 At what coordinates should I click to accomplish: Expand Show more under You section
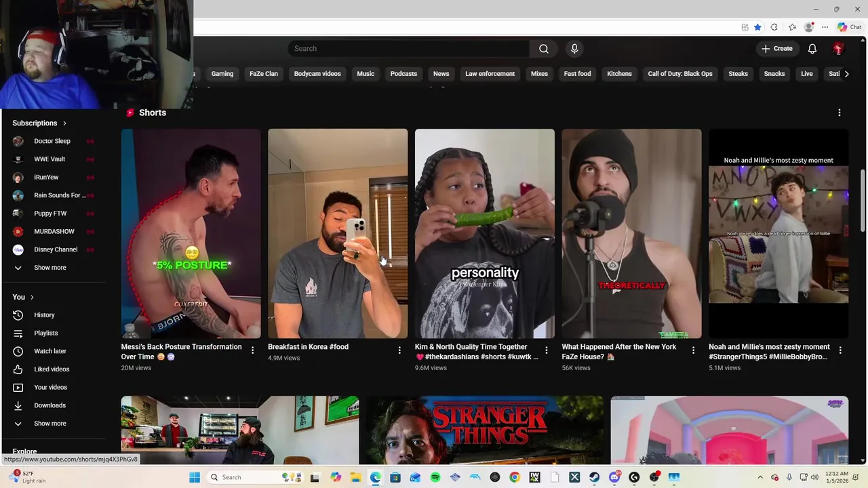pos(53,424)
